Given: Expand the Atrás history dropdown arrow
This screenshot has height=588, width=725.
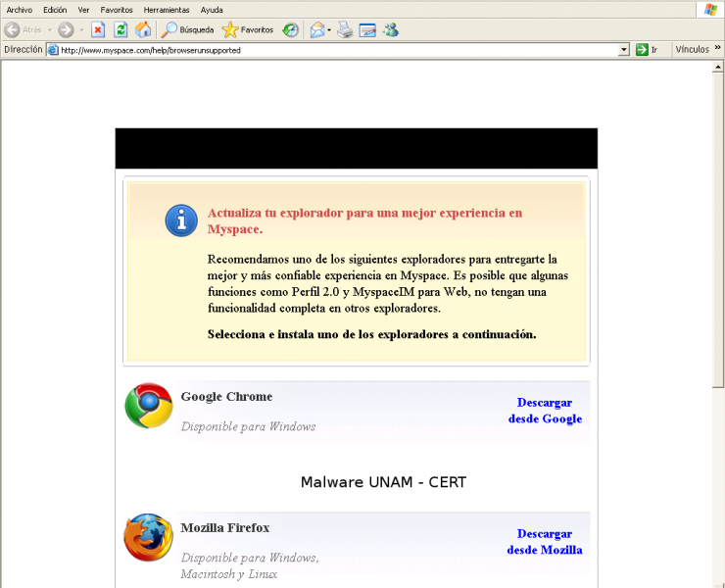Looking at the screenshot, I should tap(50, 30).
